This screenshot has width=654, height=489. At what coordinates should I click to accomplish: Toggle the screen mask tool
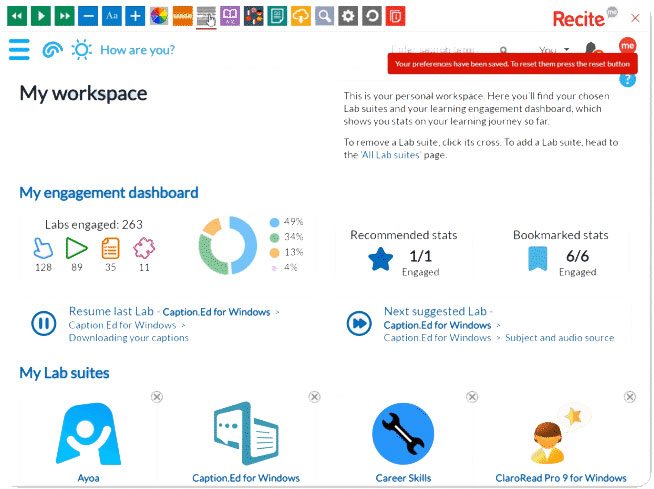(206, 16)
